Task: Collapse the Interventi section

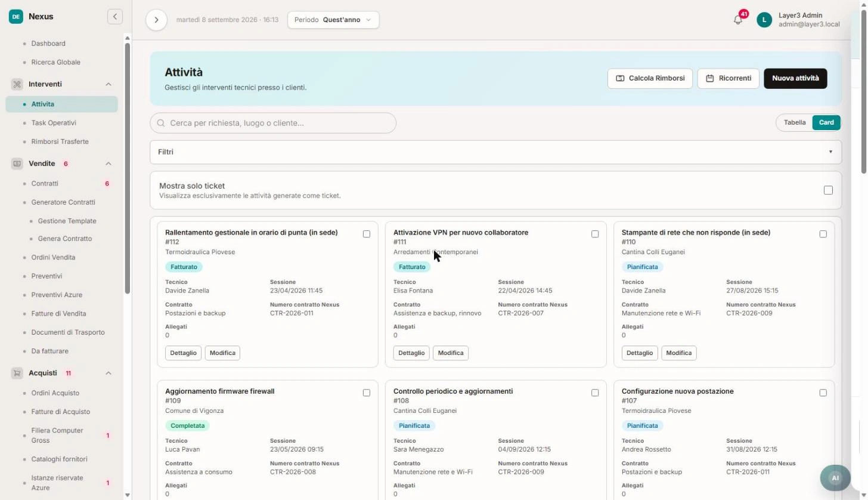Action: point(108,84)
